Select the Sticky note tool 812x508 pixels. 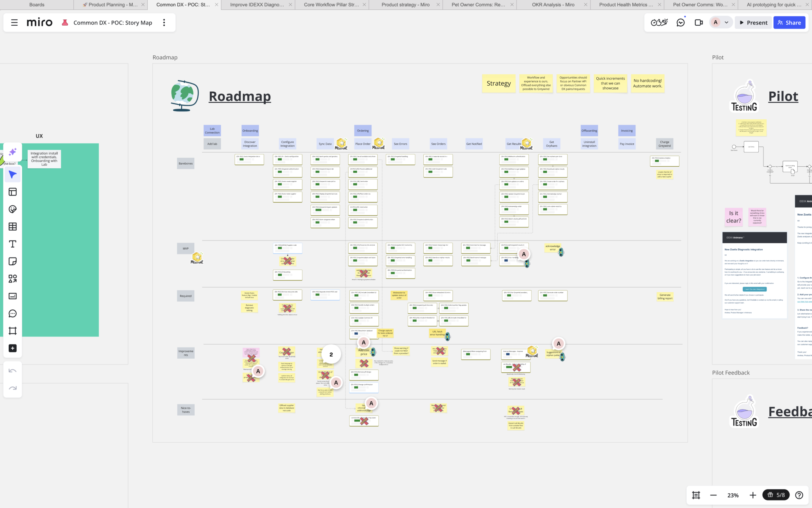(x=13, y=262)
